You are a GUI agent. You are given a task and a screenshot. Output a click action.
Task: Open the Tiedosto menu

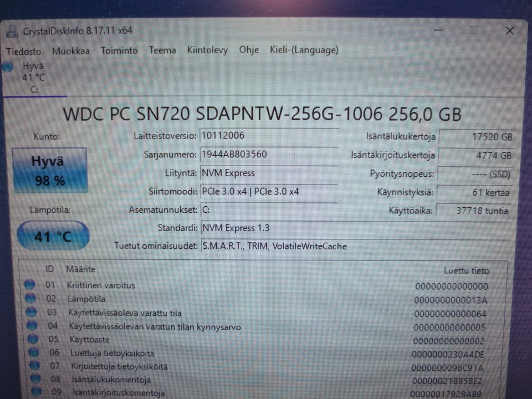[23, 51]
